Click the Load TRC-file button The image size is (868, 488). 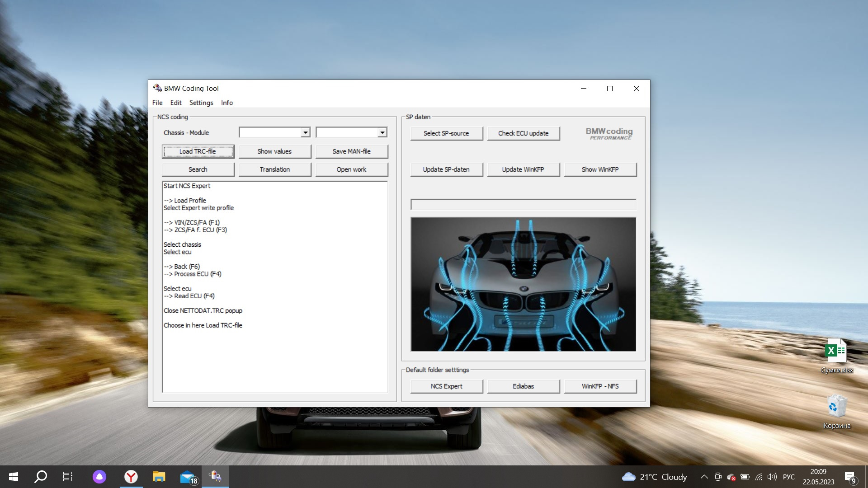(198, 151)
